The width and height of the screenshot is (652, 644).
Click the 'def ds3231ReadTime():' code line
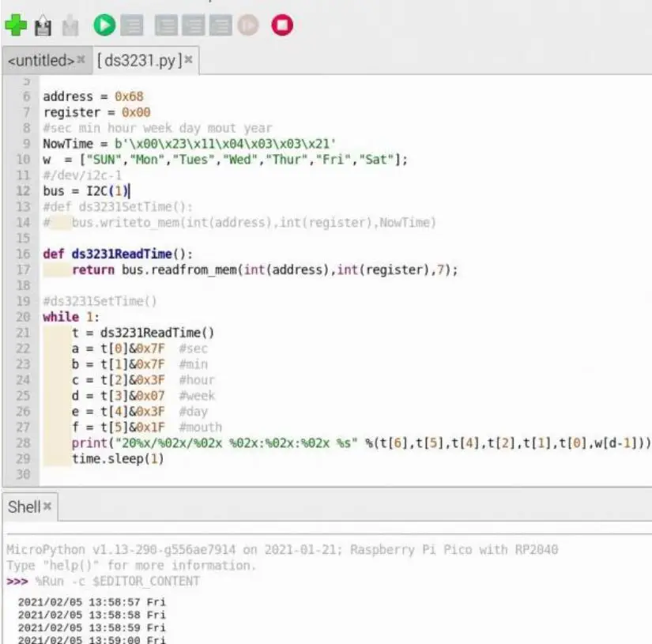click(117, 254)
